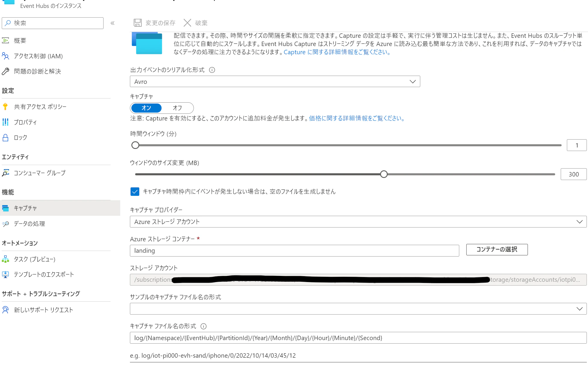Select the キャプチャ menu item label
588x365 pixels.
point(25,208)
